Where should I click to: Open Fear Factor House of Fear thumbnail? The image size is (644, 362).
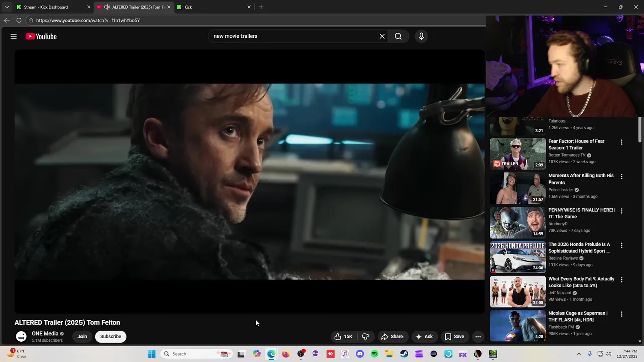coord(518,154)
